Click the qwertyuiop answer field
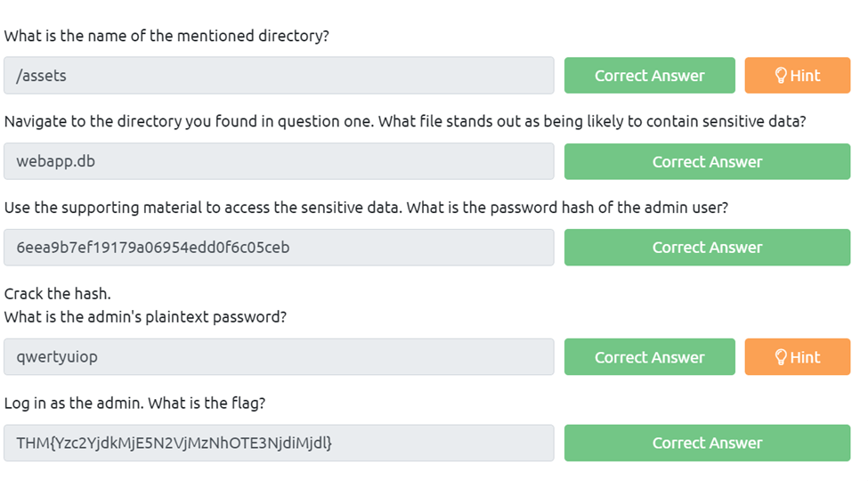Screen dimensions: 868x481 279,357
